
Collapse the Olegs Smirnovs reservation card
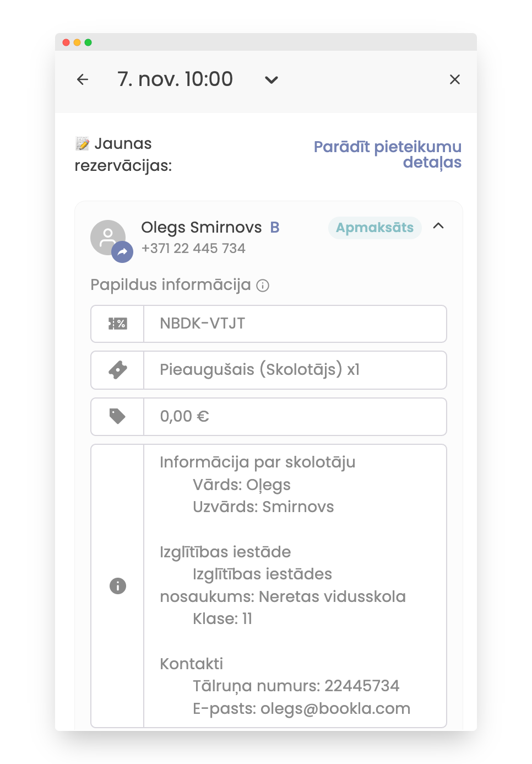438,226
